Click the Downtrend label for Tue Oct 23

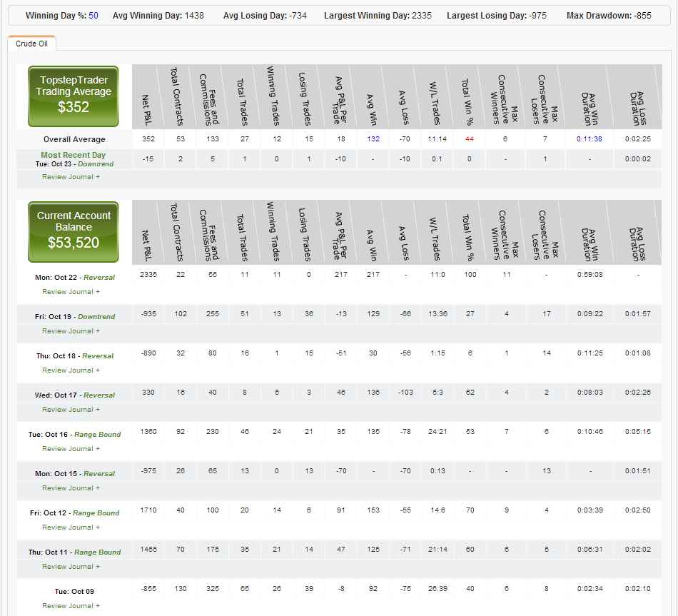coord(96,164)
